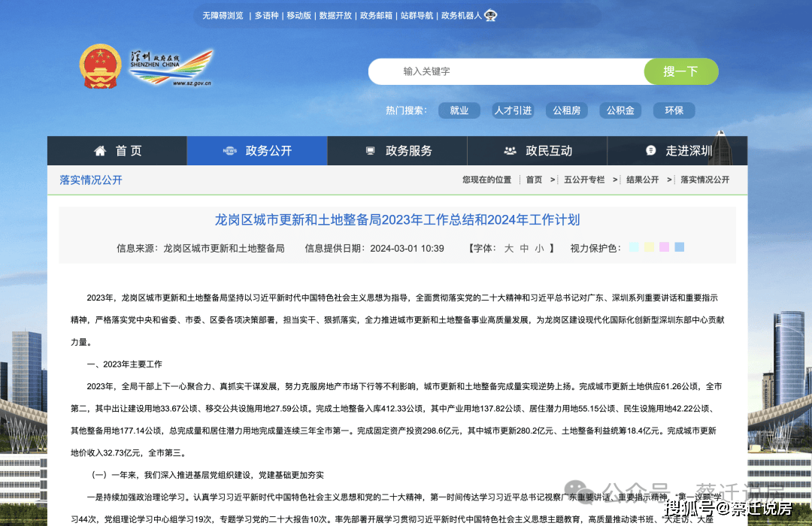Click the 公积金 hot search term
Screen dimensions: 812x526
(x=620, y=110)
